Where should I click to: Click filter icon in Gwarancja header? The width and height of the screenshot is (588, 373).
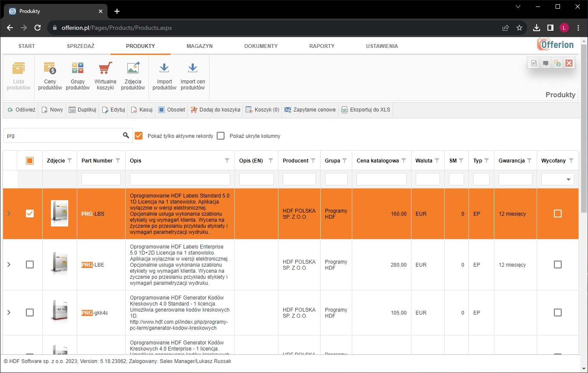point(529,161)
